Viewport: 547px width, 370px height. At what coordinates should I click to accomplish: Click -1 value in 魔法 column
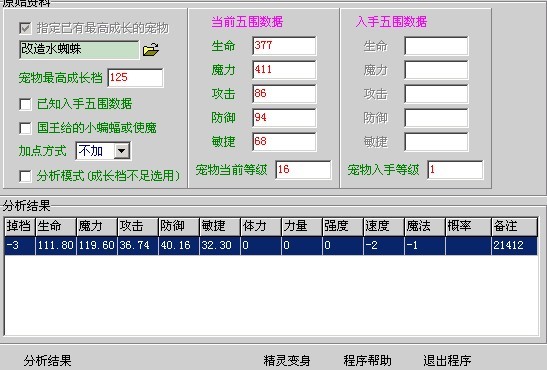pos(425,246)
